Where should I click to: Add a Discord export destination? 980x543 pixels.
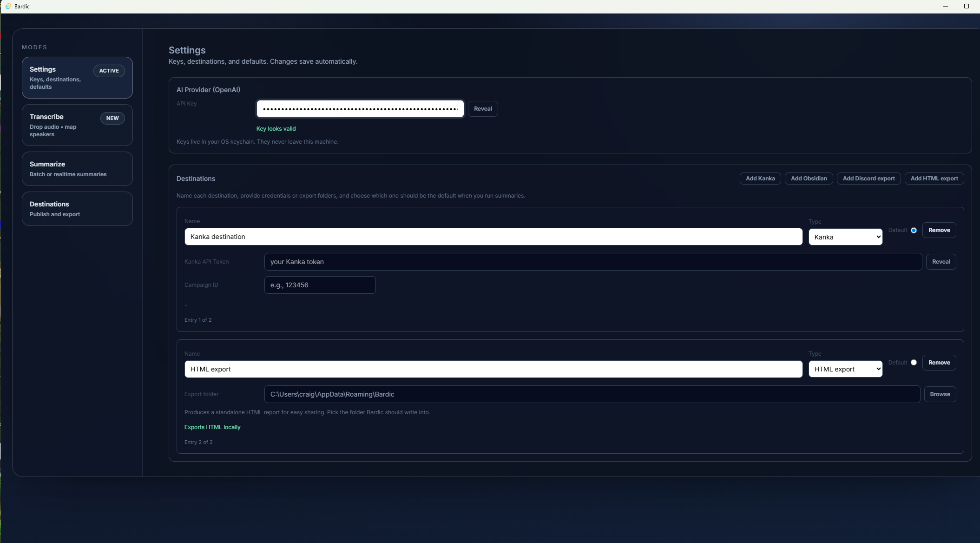(x=868, y=179)
